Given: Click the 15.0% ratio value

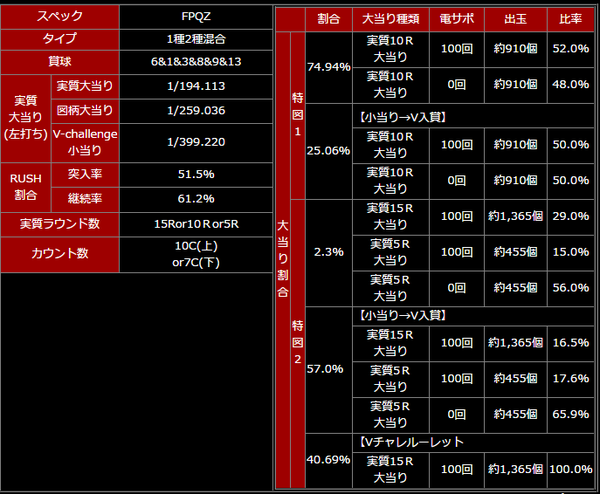Looking at the screenshot, I should [x=571, y=253].
